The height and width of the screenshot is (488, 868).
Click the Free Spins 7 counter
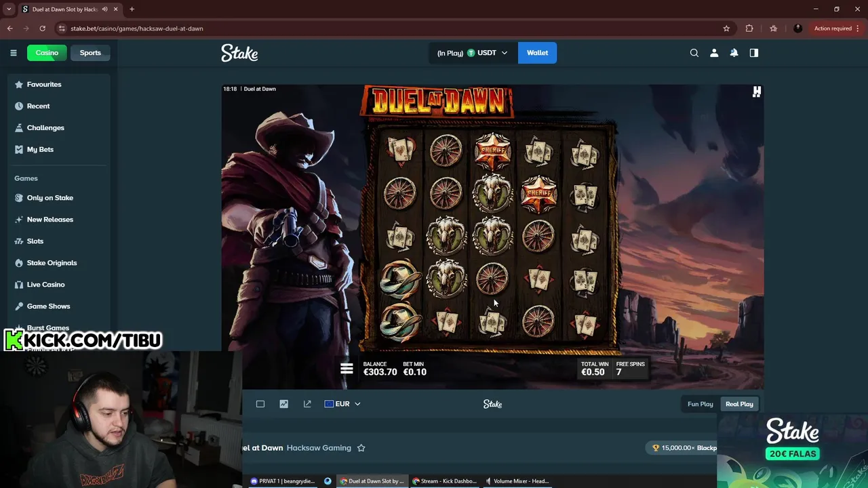pos(630,369)
